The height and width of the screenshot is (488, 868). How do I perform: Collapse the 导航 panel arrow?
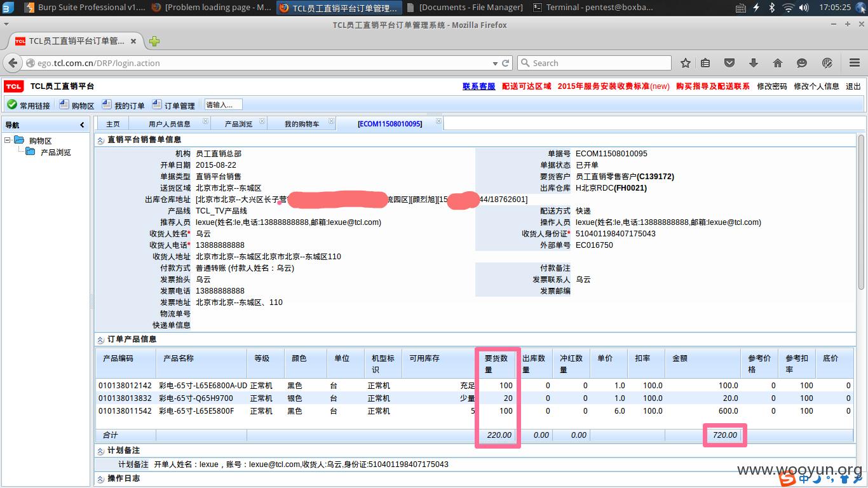click(82, 125)
